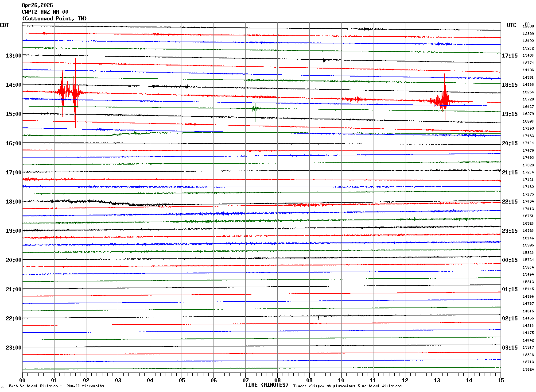Click the 07 minute tick label

click(x=245, y=380)
